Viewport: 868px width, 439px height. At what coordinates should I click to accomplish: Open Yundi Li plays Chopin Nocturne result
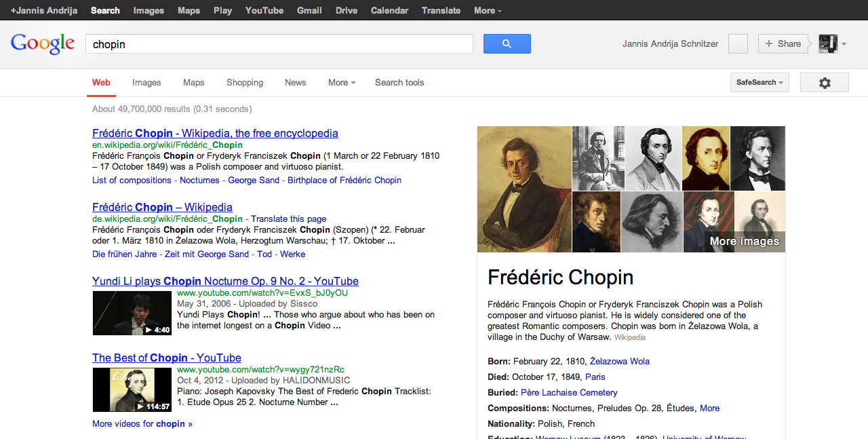point(225,281)
